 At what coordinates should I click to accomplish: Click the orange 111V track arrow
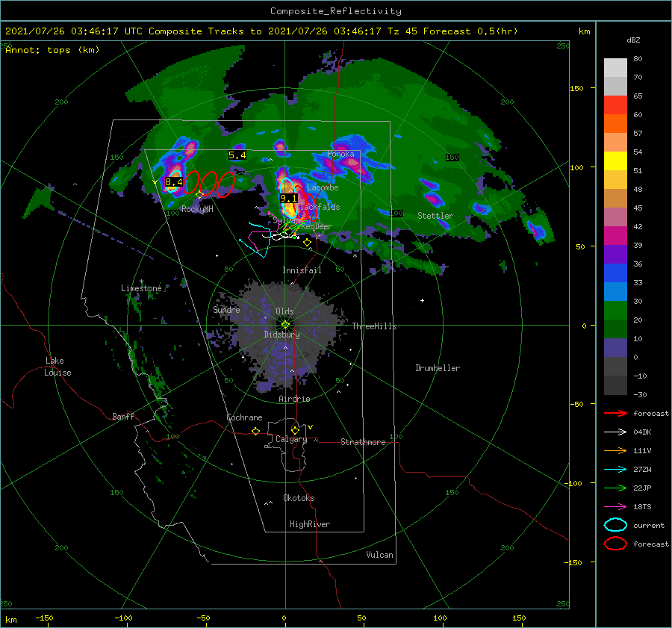coord(615,450)
